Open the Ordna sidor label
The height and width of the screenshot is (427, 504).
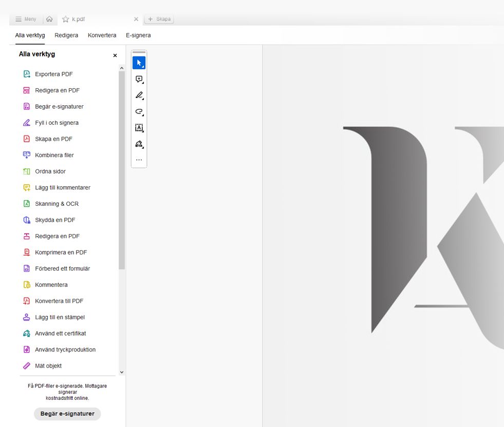pos(50,171)
